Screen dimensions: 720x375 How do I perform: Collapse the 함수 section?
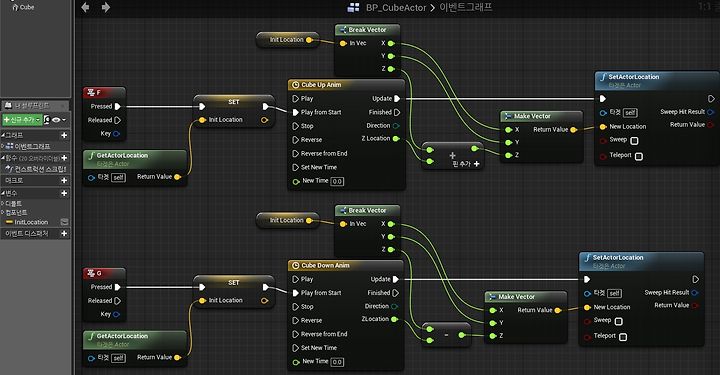pyautogui.click(x=3, y=158)
